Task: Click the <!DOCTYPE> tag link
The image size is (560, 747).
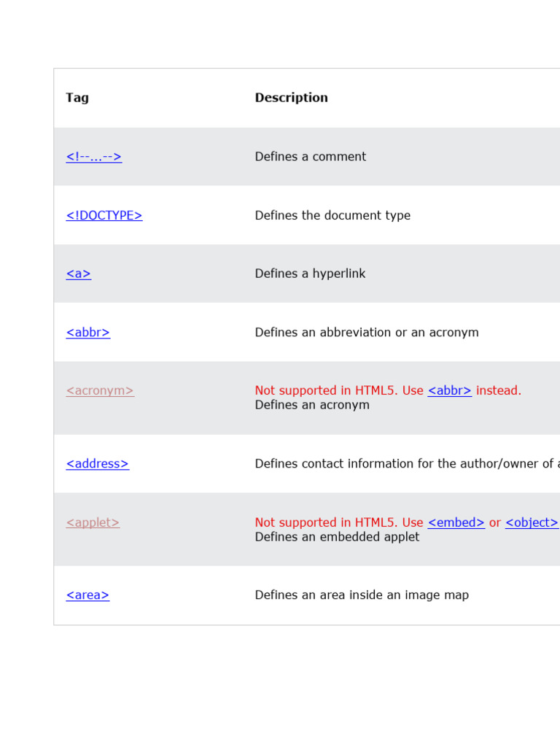Action: [104, 215]
